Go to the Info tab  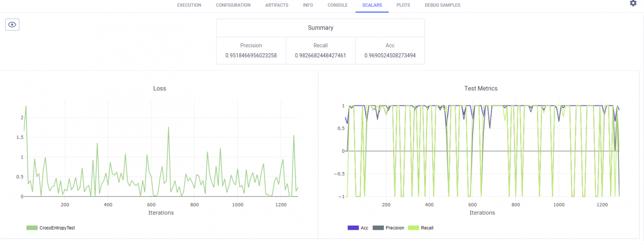point(308,5)
